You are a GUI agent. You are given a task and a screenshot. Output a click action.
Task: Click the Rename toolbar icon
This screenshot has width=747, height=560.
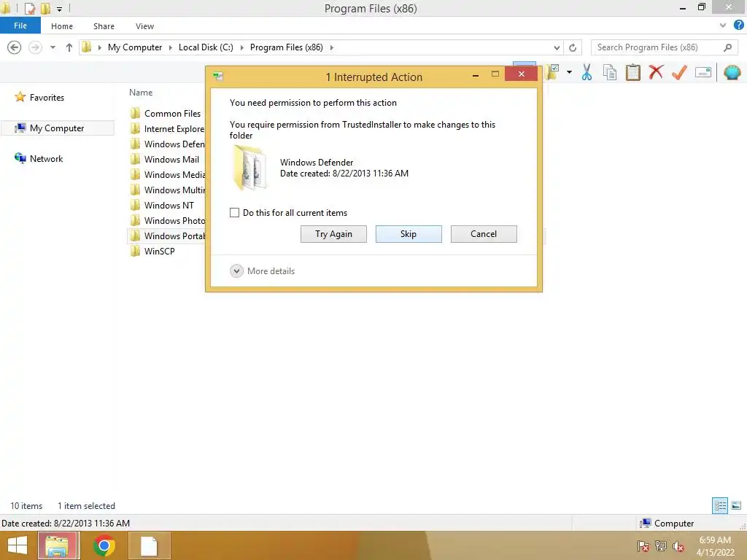coord(703,72)
